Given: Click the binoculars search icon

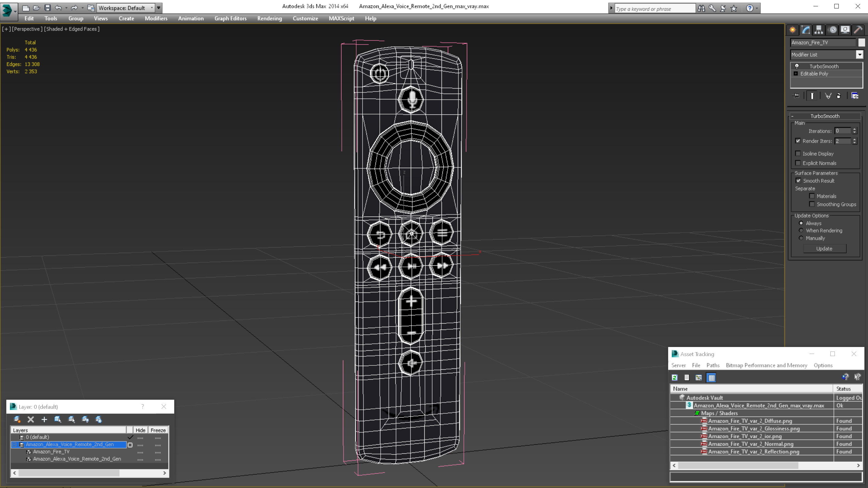Looking at the screenshot, I should 701,8.
